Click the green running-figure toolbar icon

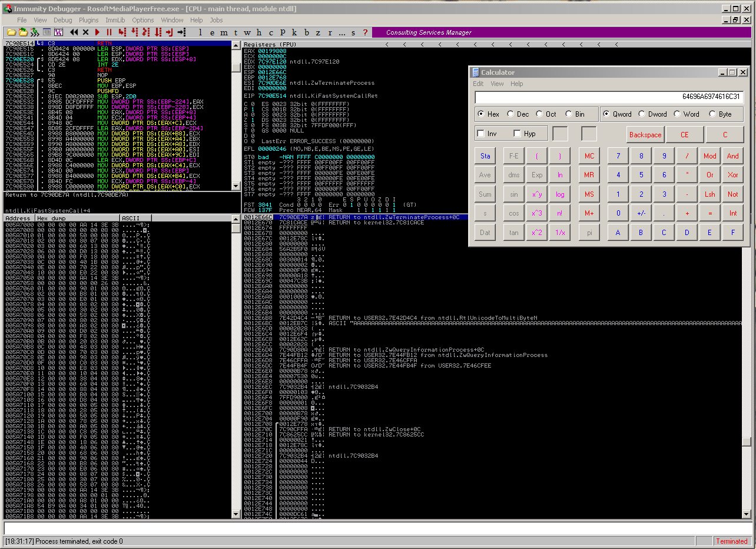click(35, 32)
